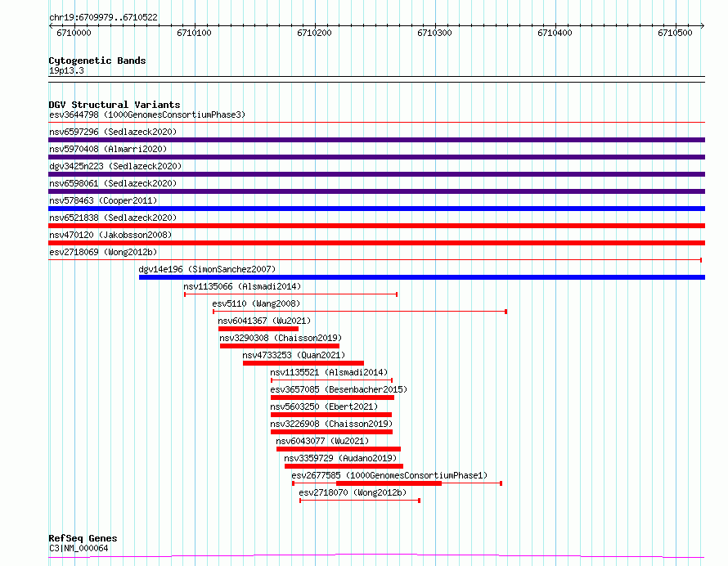Select the esv5110 thin red span line
Screen dimensions: 728x566
pos(360,312)
